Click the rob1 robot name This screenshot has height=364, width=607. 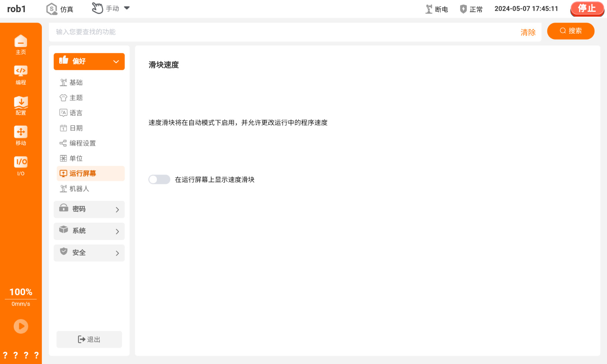pos(17,9)
